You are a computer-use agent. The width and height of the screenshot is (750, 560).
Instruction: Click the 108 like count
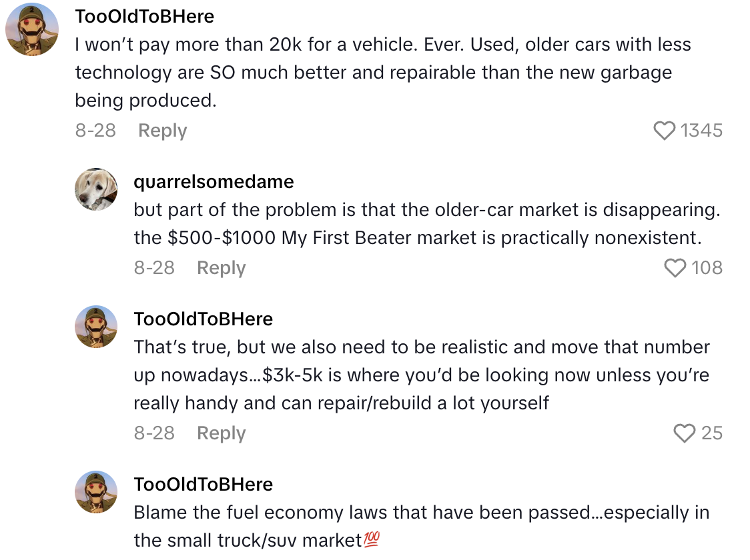pyautogui.click(x=709, y=268)
